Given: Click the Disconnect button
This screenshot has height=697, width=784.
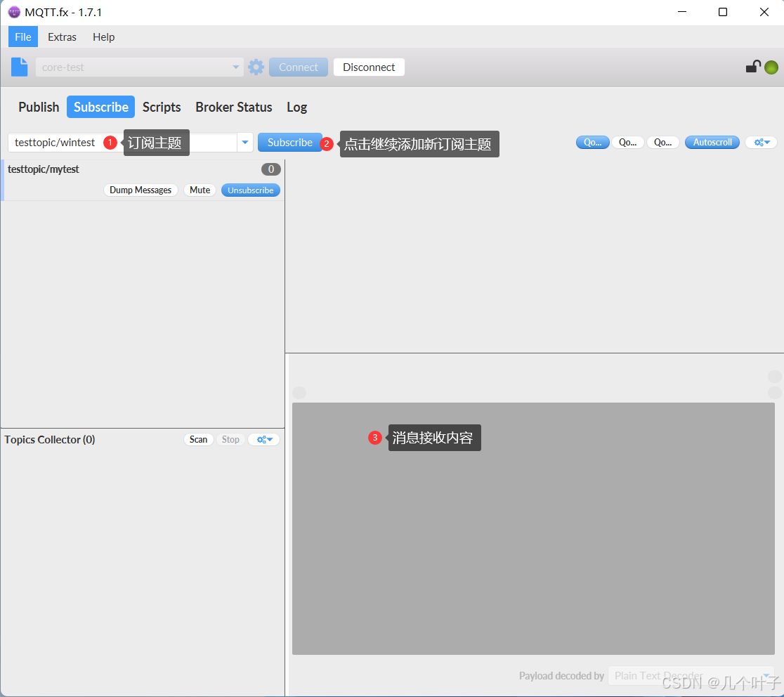Looking at the screenshot, I should 369,67.
